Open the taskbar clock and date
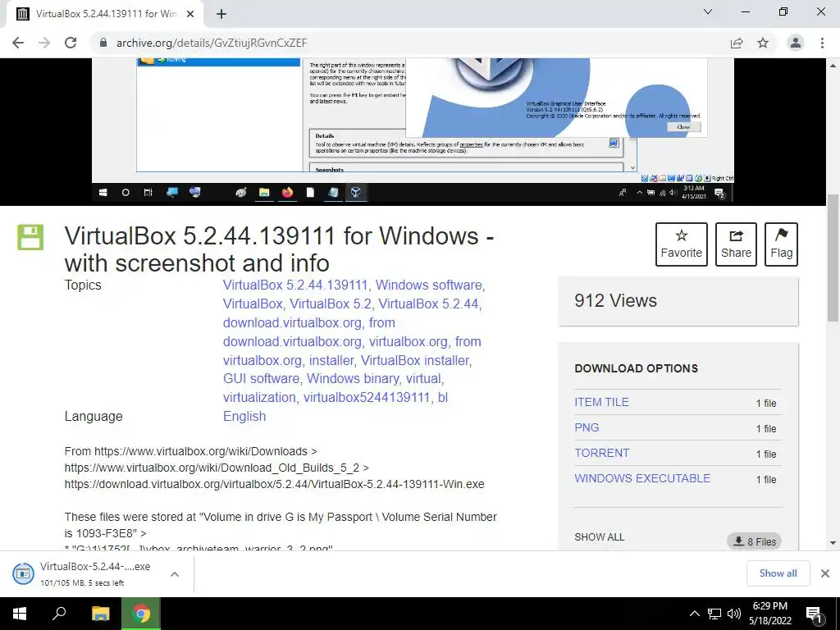840x630 pixels. point(769,614)
